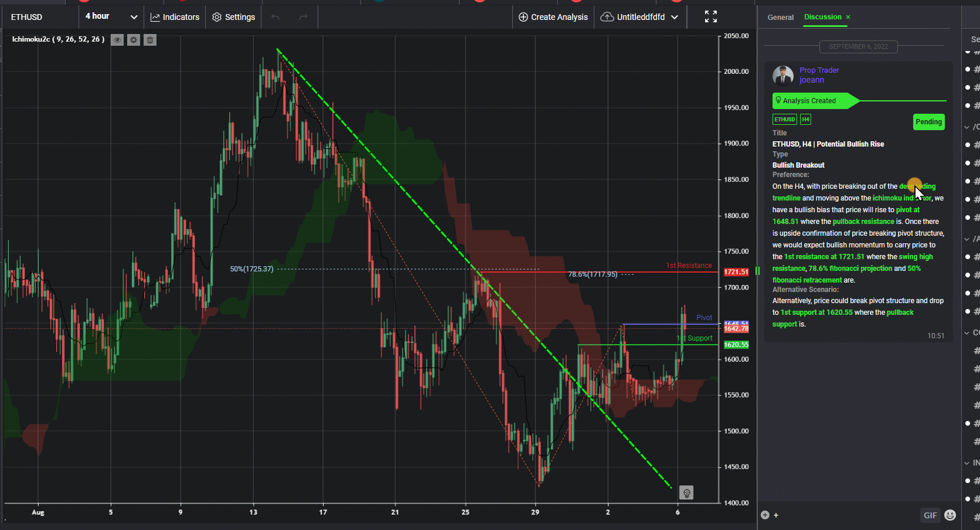980x530 pixels.
Task: Open the Untitleddfdfd layout dropdown
Action: [x=639, y=17]
